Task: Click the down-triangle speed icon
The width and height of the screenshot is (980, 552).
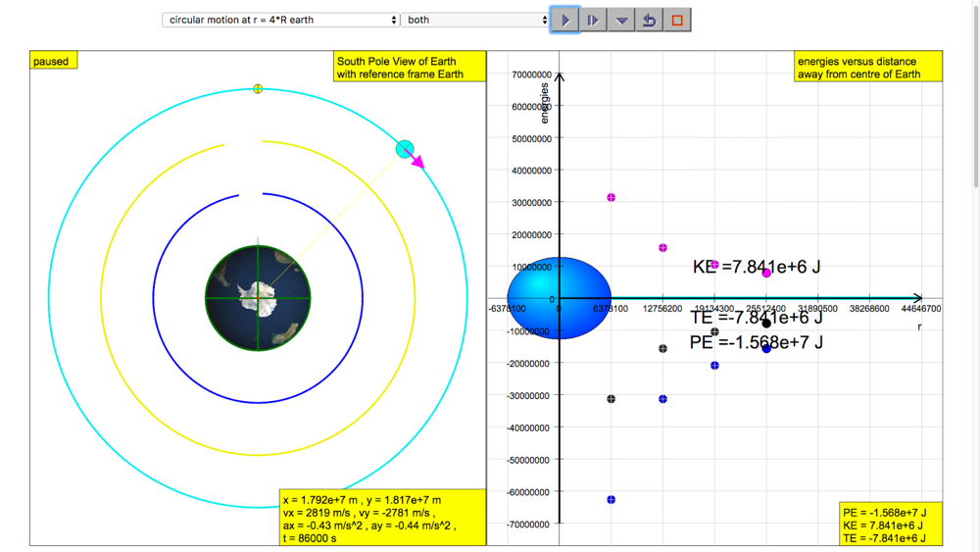Action: tap(621, 20)
